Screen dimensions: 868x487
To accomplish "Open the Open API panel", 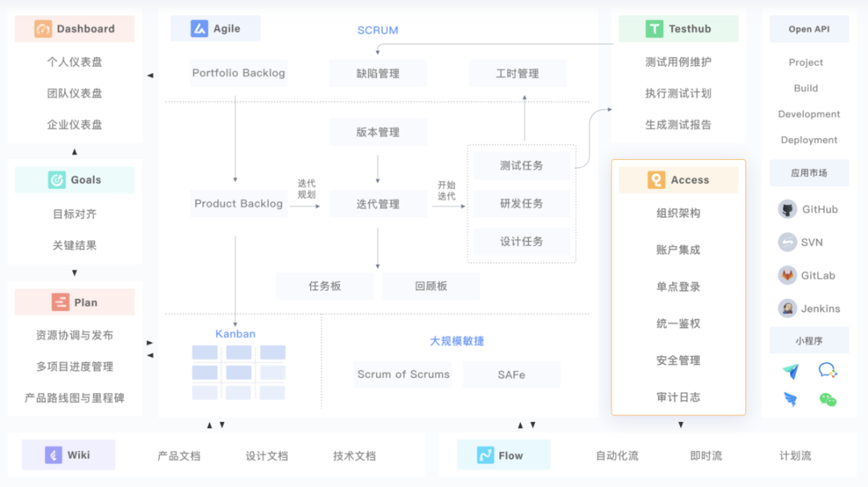I will click(809, 29).
